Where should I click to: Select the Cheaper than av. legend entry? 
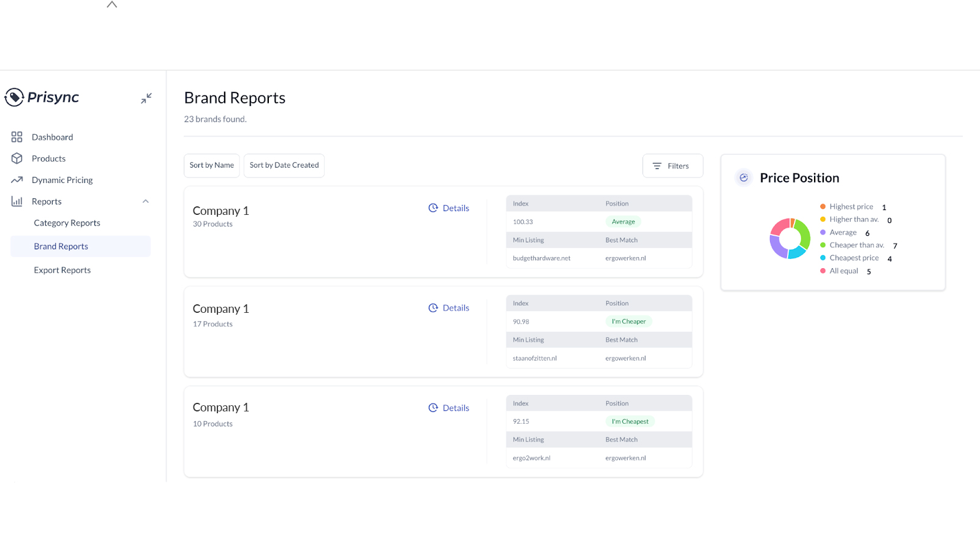click(x=857, y=244)
